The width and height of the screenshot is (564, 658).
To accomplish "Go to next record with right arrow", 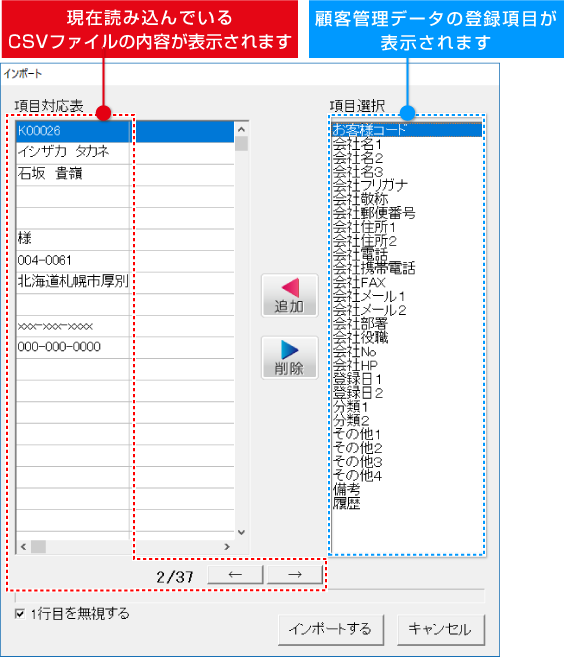I will tap(295, 574).
